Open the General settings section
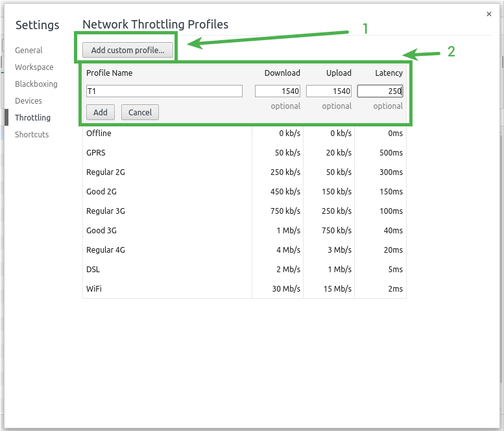504x431 pixels. click(29, 51)
